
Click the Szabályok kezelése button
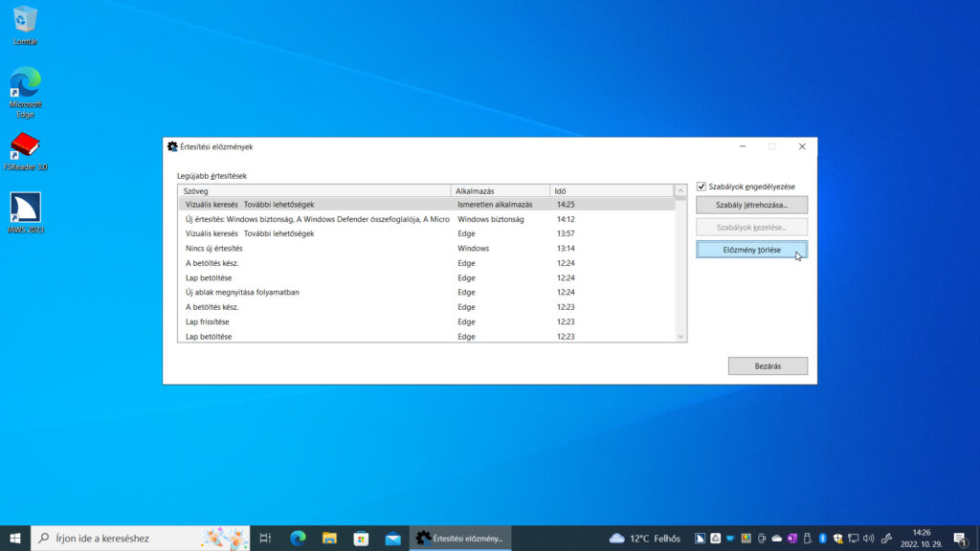click(751, 228)
